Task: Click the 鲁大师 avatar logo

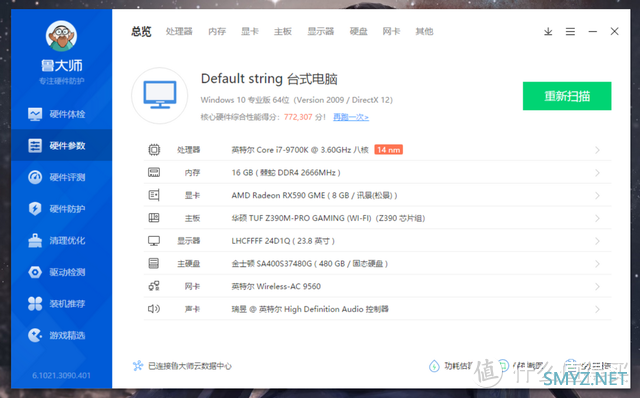Action: (x=61, y=36)
